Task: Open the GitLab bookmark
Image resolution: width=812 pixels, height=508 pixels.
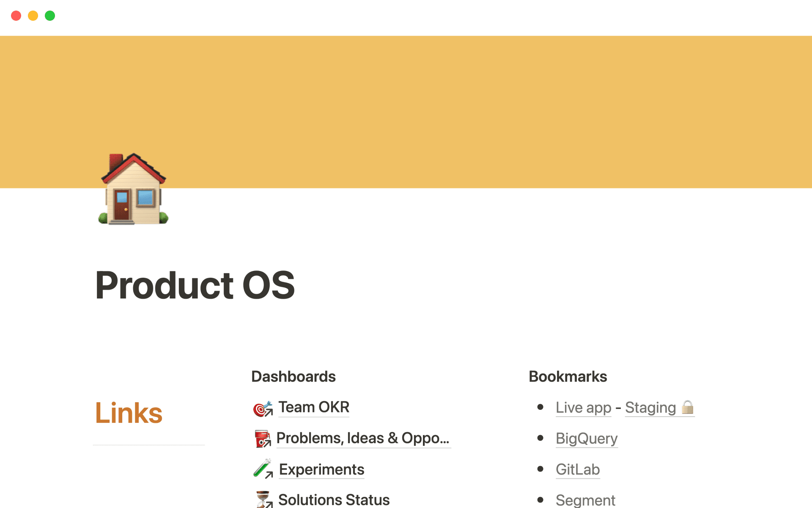Action: click(577, 469)
